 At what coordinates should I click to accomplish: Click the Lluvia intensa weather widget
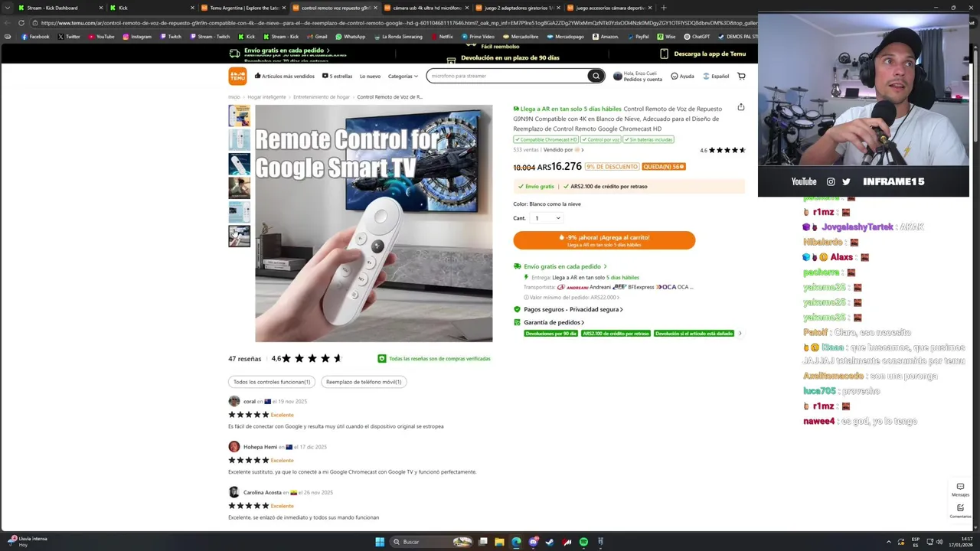pyautogui.click(x=28, y=541)
